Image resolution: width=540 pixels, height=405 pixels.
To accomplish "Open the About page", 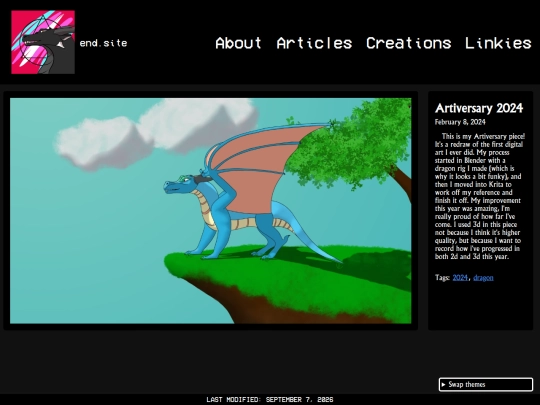I will [238, 43].
